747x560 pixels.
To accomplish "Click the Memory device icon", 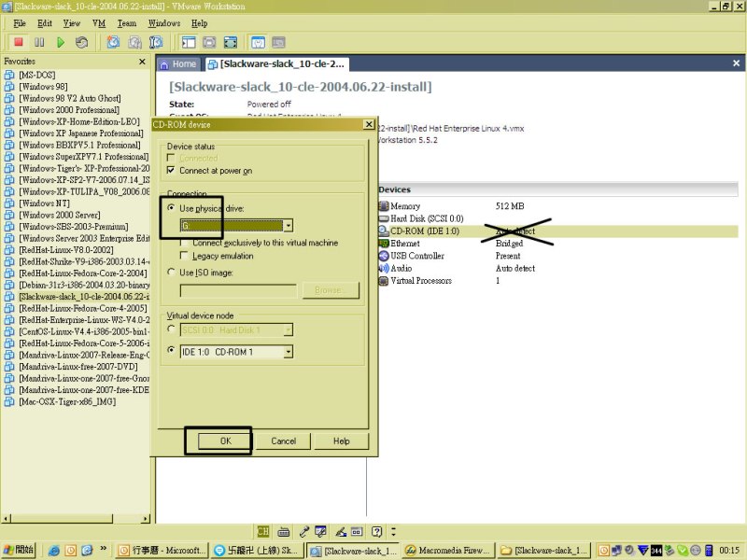I will pos(384,205).
